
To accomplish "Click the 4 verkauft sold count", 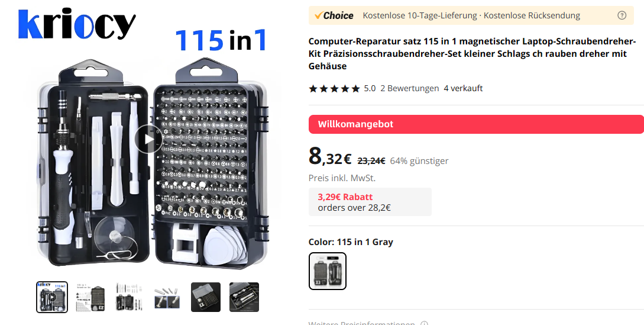I will point(463,88).
